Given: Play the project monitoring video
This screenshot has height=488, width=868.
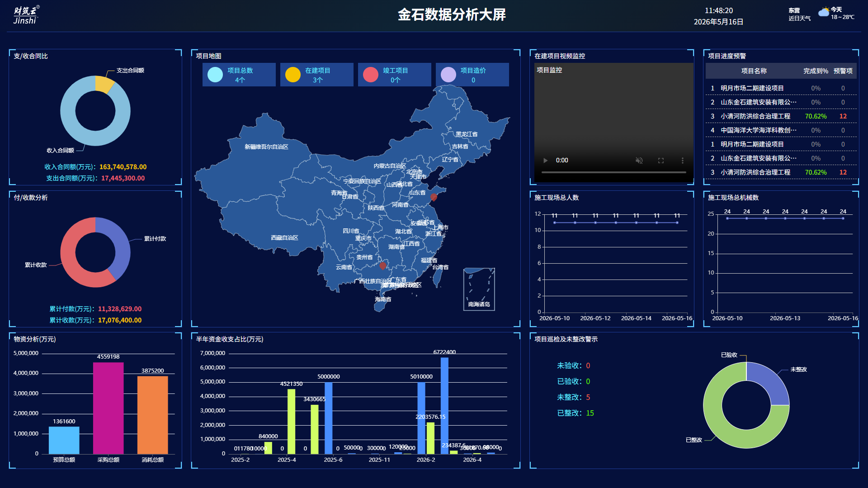Looking at the screenshot, I should click(545, 161).
